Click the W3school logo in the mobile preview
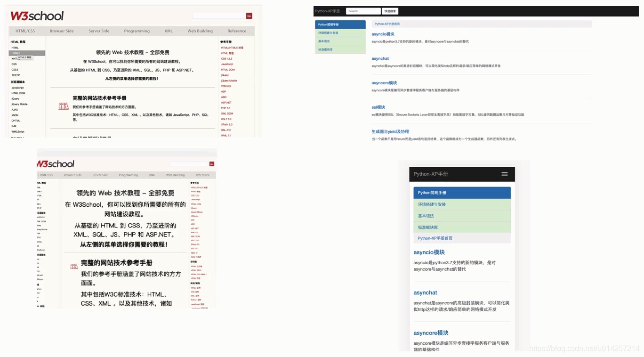The image size is (644, 357). click(55, 164)
